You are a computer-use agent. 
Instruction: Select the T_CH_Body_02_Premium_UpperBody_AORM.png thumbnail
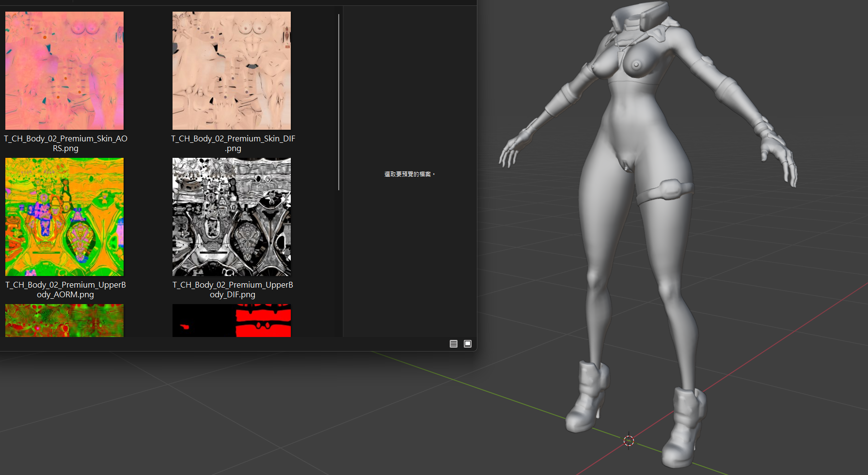64,217
